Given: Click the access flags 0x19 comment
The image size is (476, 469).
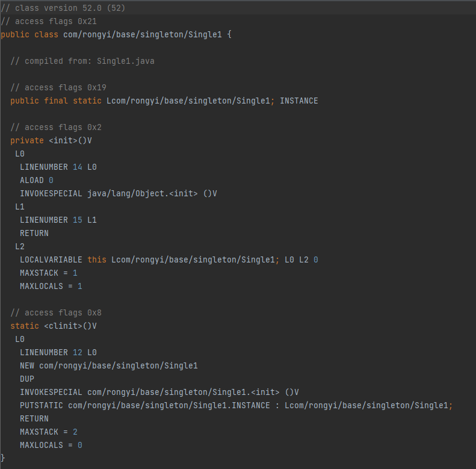Looking at the screenshot, I should (58, 87).
